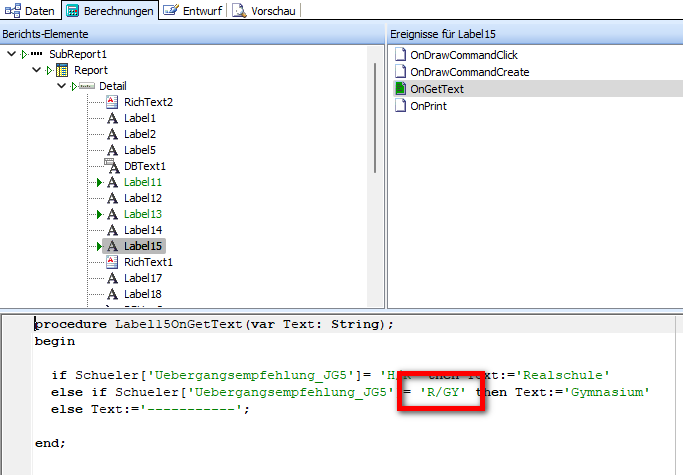The width and height of the screenshot is (683, 475).
Task: Open the OnPrint event
Action: click(x=428, y=106)
